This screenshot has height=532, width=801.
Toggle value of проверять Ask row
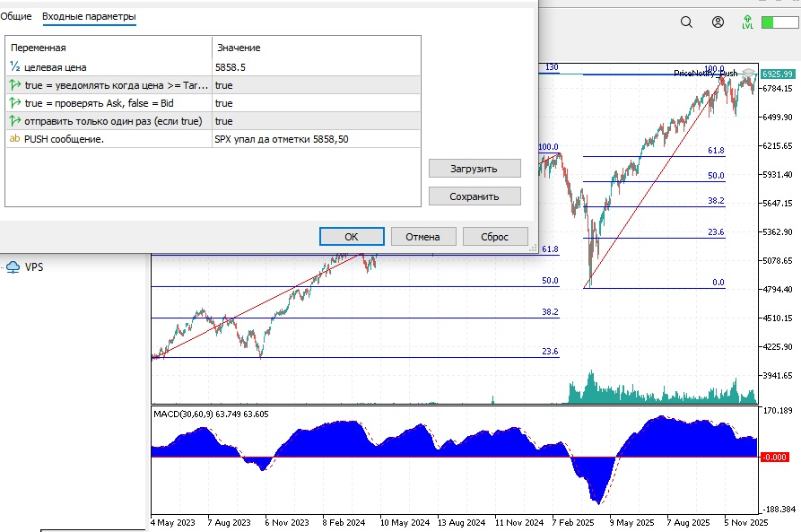(317, 103)
